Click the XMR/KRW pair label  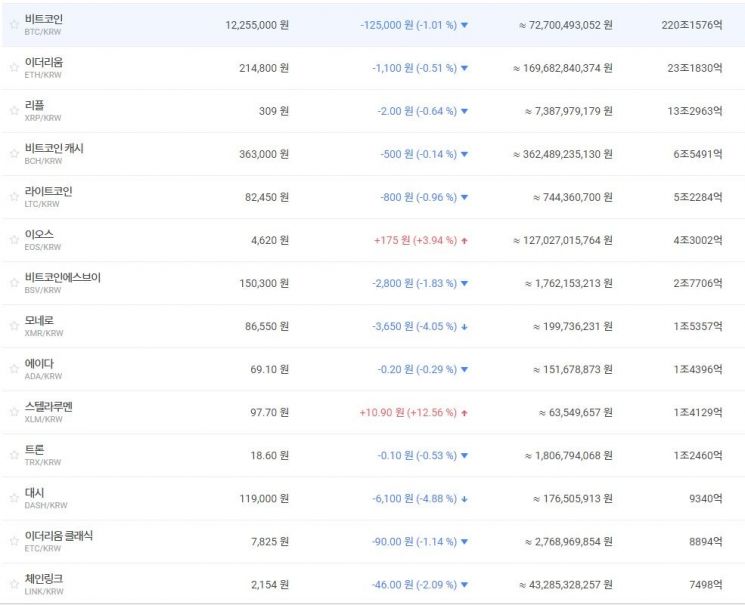pos(44,333)
